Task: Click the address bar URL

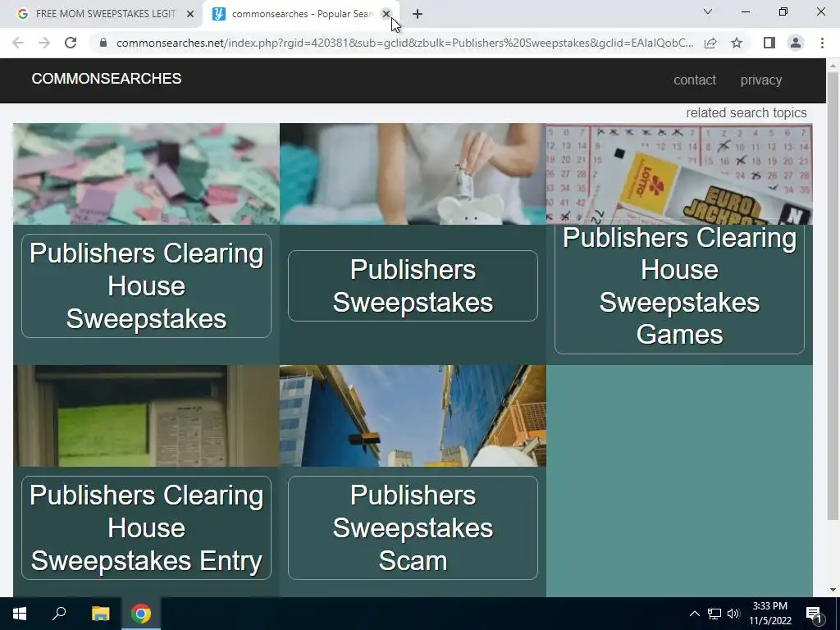Action: (x=404, y=43)
